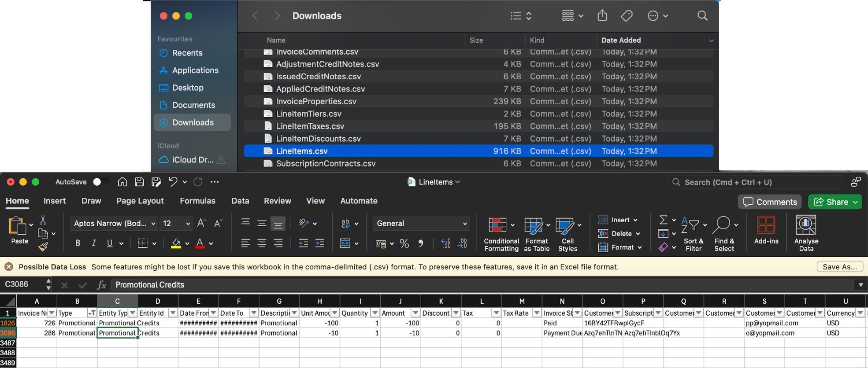868x368 pixels.
Task: Open the Type column filter dropdown
Action: (92, 313)
